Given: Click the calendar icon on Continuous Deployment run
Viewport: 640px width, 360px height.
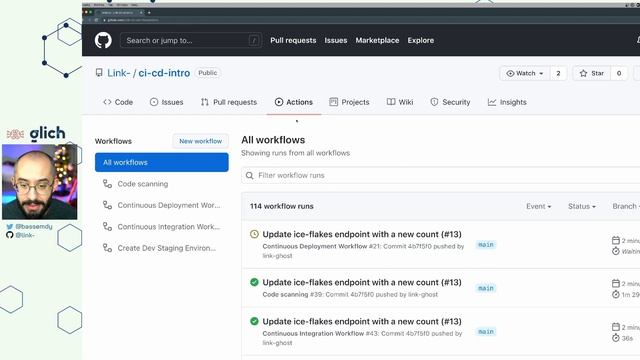Looking at the screenshot, I should (x=616, y=240).
